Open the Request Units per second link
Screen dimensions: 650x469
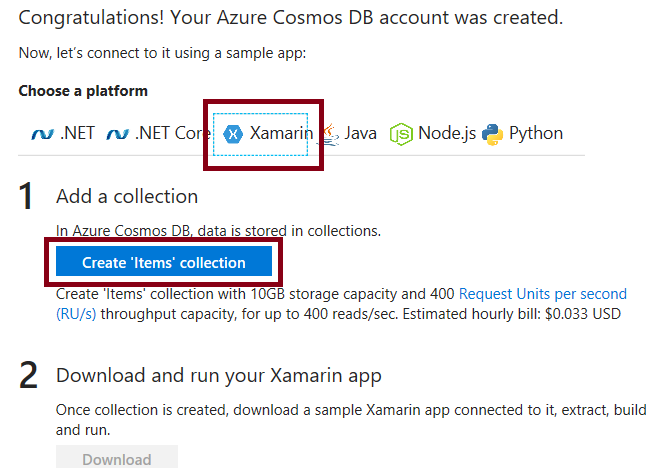click(x=542, y=294)
